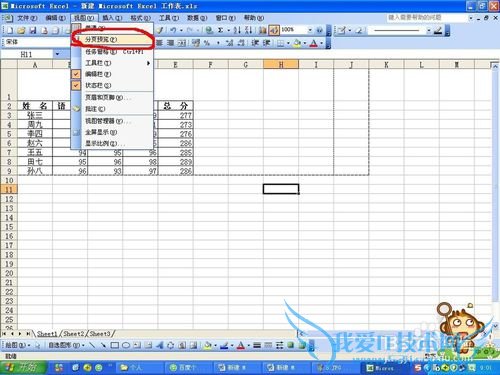The width and height of the screenshot is (500, 375).
Task: Click the Windows 开始 Start button
Action: 23,368
